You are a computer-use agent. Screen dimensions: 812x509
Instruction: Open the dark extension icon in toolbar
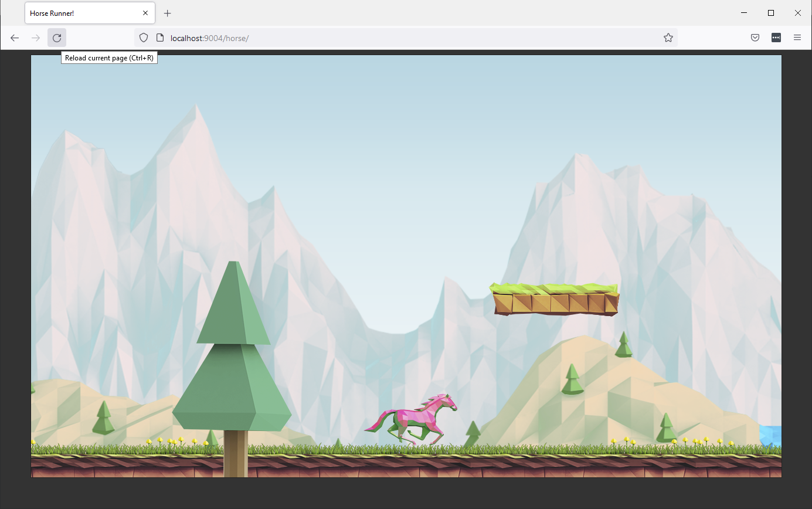[x=776, y=38]
